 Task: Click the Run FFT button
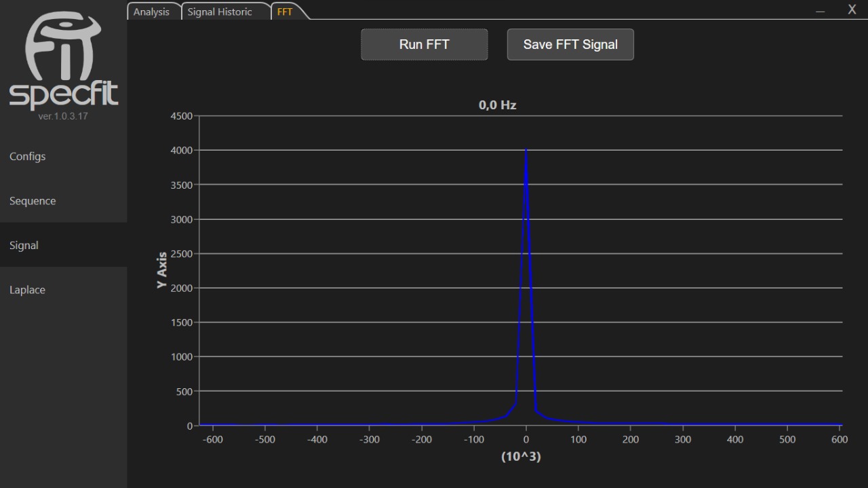[424, 44]
